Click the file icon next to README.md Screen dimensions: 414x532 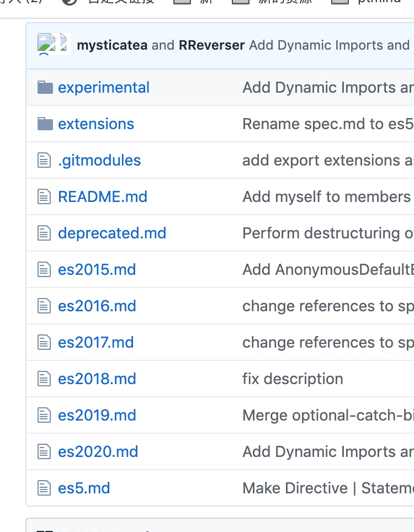(x=44, y=197)
